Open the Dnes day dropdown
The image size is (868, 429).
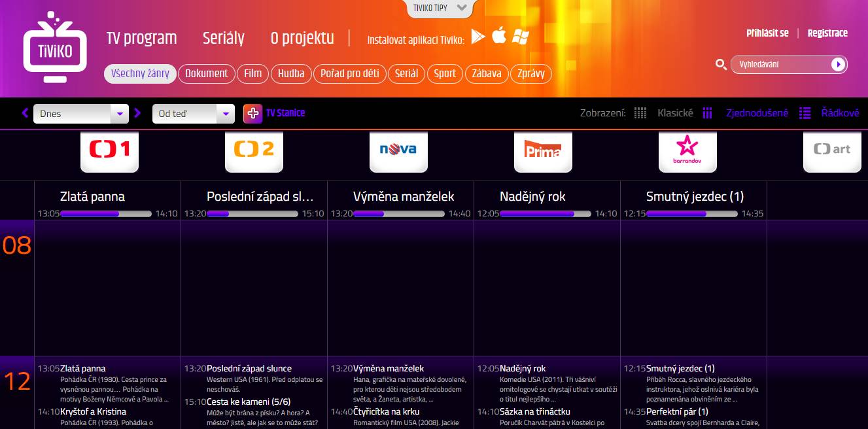80,114
